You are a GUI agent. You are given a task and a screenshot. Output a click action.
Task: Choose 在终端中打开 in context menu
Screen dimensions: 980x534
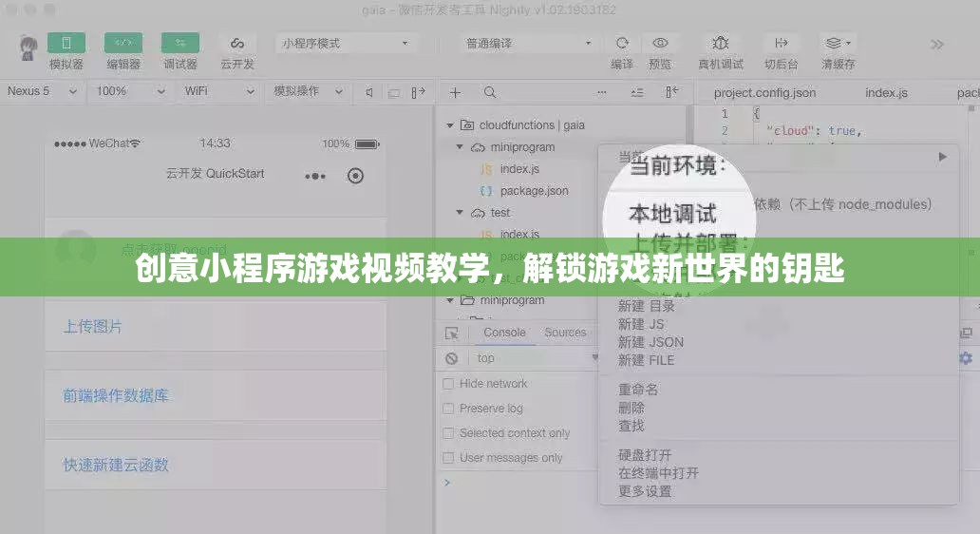[658, 473]
